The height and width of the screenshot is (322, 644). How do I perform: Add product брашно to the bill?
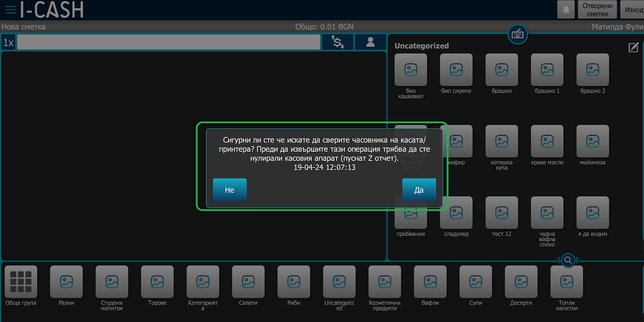pyautogui.click(x=502, y=70)
